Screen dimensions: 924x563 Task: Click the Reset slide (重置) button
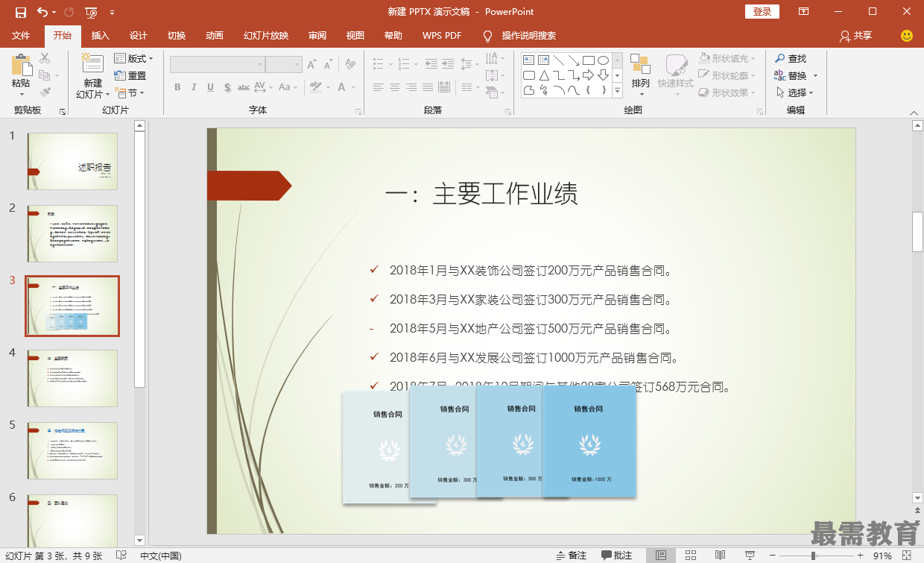[130, 75]
